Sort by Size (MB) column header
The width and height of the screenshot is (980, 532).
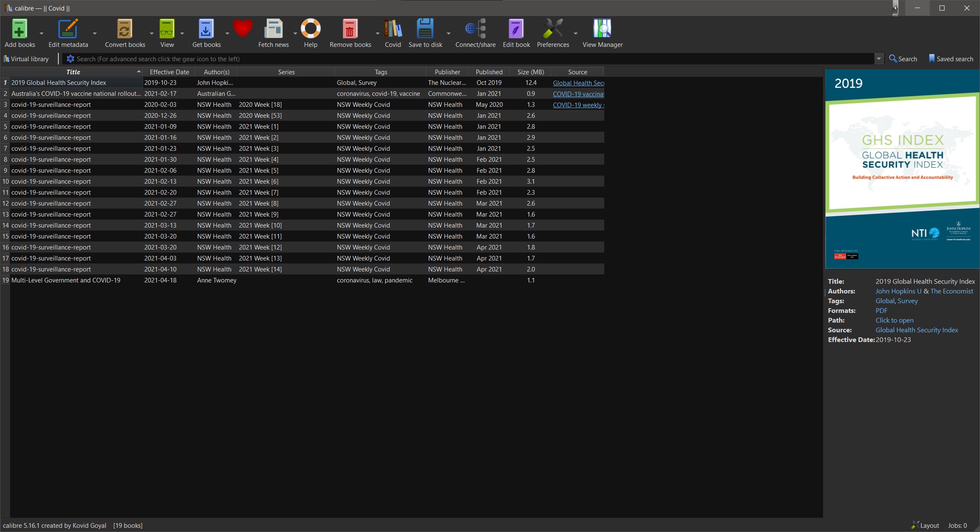(530, 72)
